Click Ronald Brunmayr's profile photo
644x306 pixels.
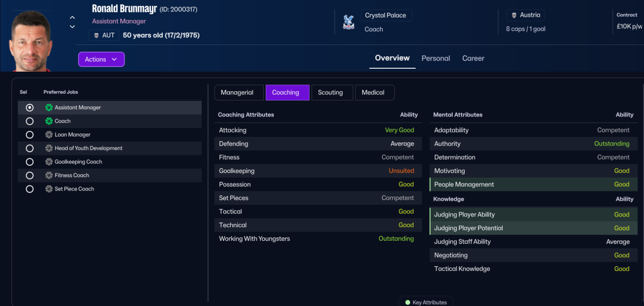tap(30, 41)
